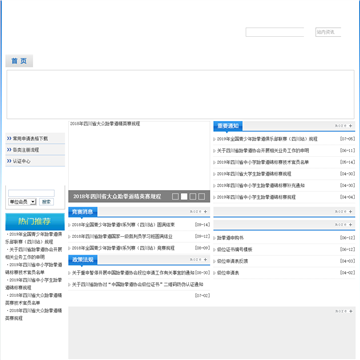Open the More plus icon in 竞赛消息 panel
Screen dimensions: 360x360
coord(199,211)
